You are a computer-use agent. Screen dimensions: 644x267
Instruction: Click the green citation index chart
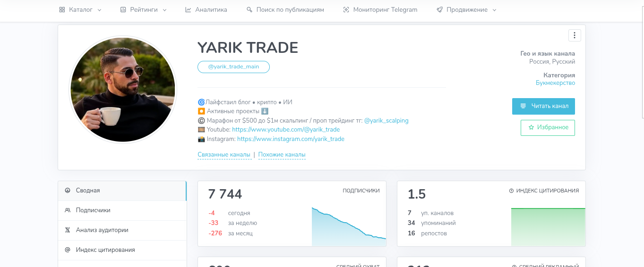click(x=548, y=226)
